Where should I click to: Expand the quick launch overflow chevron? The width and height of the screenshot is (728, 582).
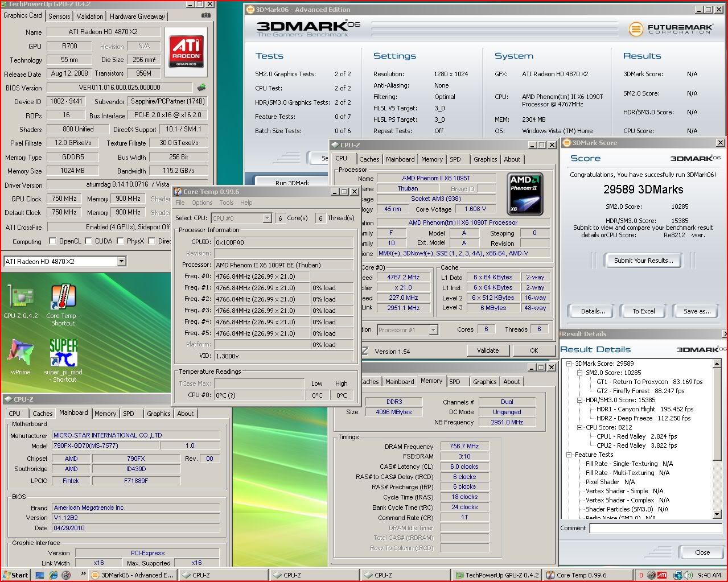tap(83, 574)
